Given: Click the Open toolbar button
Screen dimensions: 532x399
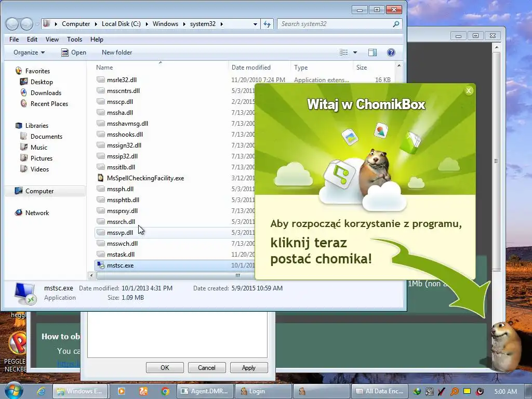Looking at the screenshot, I should point(74,52).
